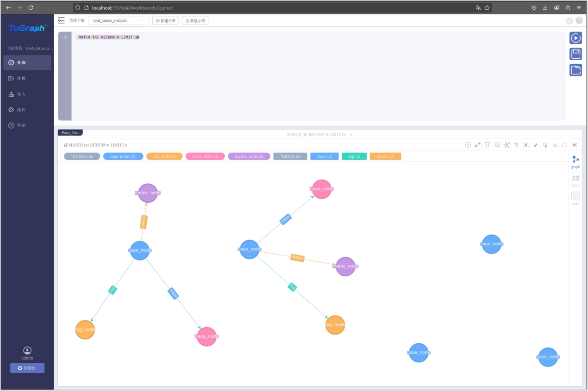This screenshot has height=391, width=588.
Task: Click the 新建子图 button
Action: (x=165, y=21)
